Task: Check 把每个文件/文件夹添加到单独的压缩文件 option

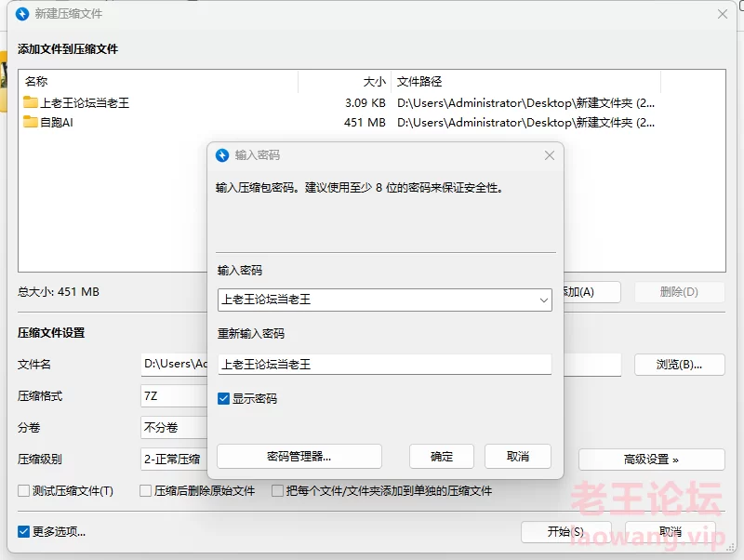Action: [277, 490]
